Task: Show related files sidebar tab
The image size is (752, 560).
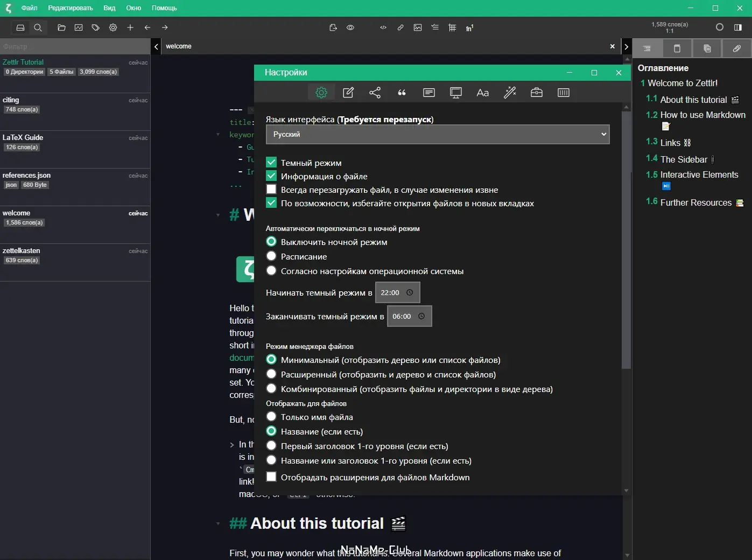Action: click(707, 48)
